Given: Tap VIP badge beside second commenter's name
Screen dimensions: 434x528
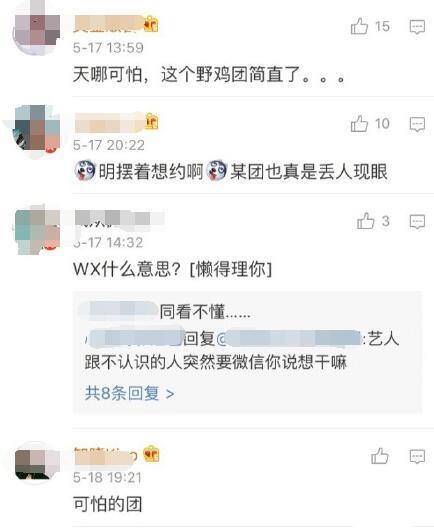Looking at the screenshot, I should point(152,122).
